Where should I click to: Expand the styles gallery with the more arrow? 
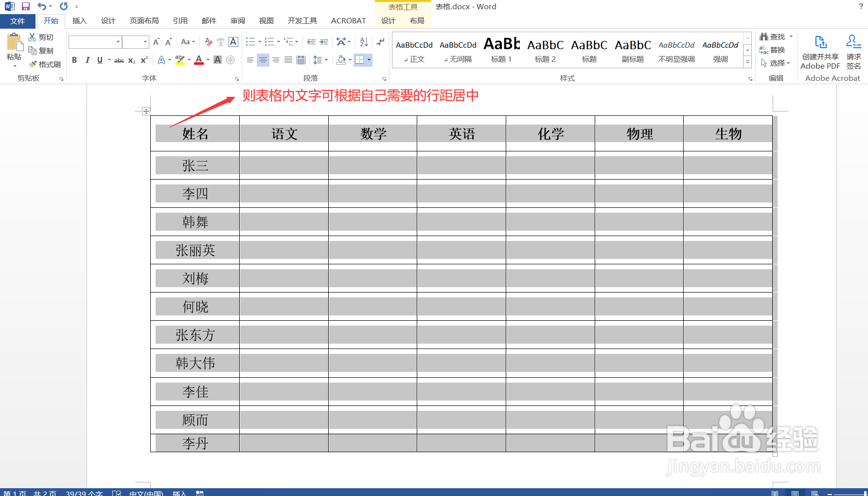pos(747,62)
